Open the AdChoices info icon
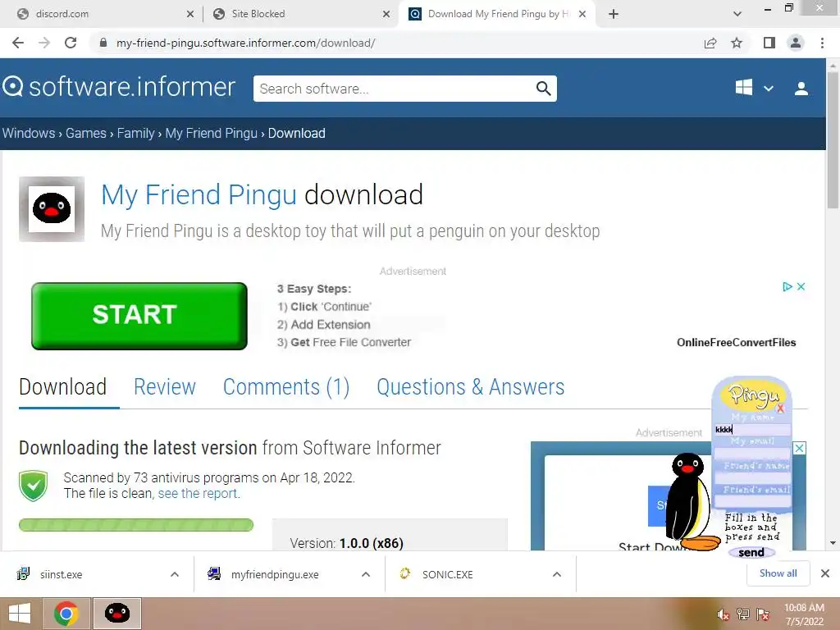This screenshot has width=840, height=630. coord(787,286)
